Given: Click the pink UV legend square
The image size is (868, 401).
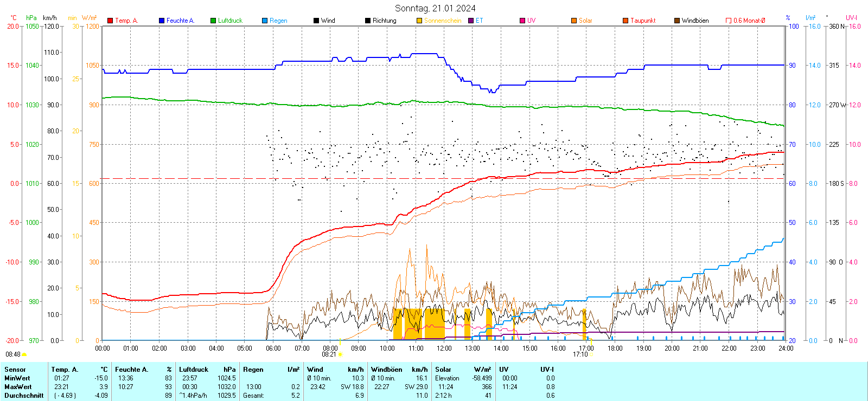Looking at the screenshot, I should pyautogui.click(x=522, y=21).
